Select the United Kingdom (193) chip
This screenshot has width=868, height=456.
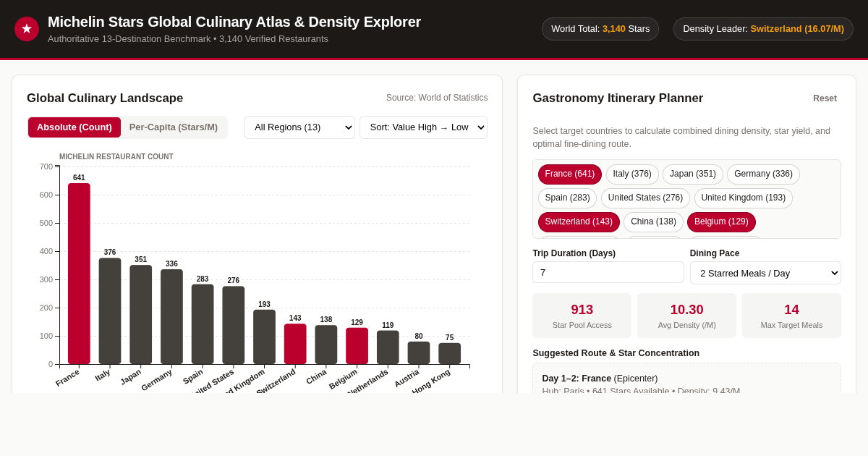pos(744,198)
